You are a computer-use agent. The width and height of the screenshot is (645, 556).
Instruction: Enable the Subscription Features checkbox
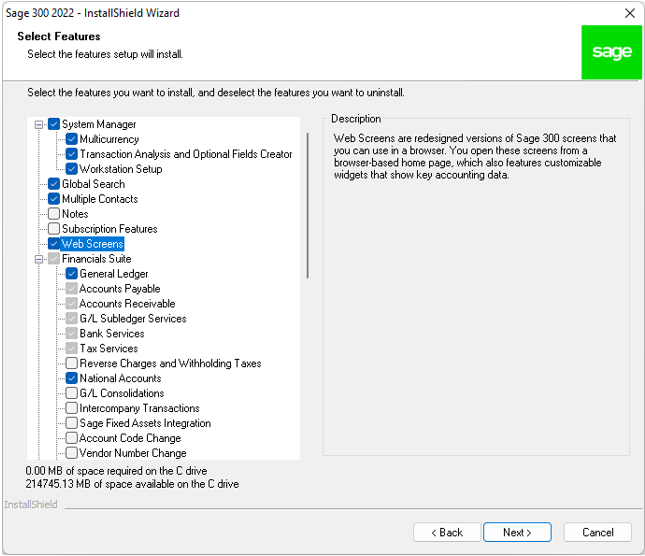tap(54, 229)
